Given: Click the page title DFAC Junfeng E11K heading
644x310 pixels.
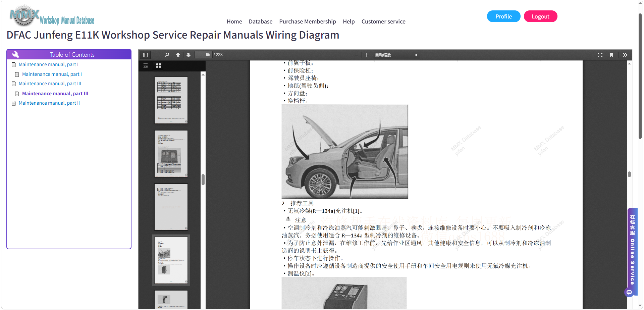Looking at the screenshot, I should (173, 35).
